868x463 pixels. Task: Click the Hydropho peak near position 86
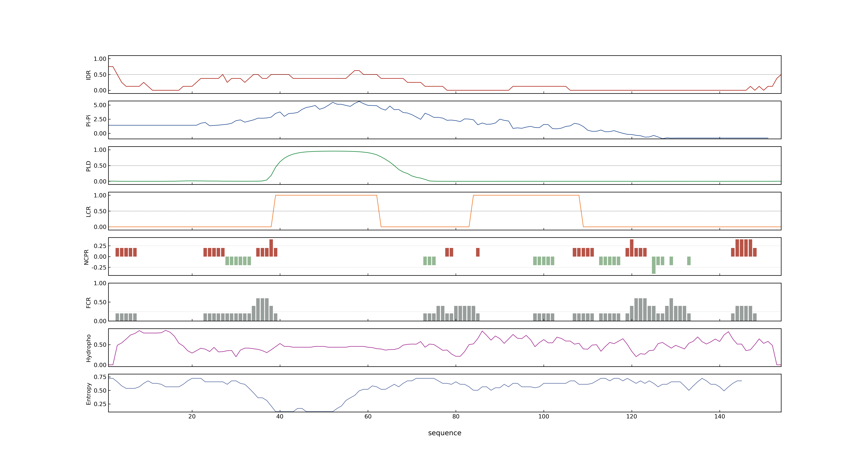click(482, 331)
